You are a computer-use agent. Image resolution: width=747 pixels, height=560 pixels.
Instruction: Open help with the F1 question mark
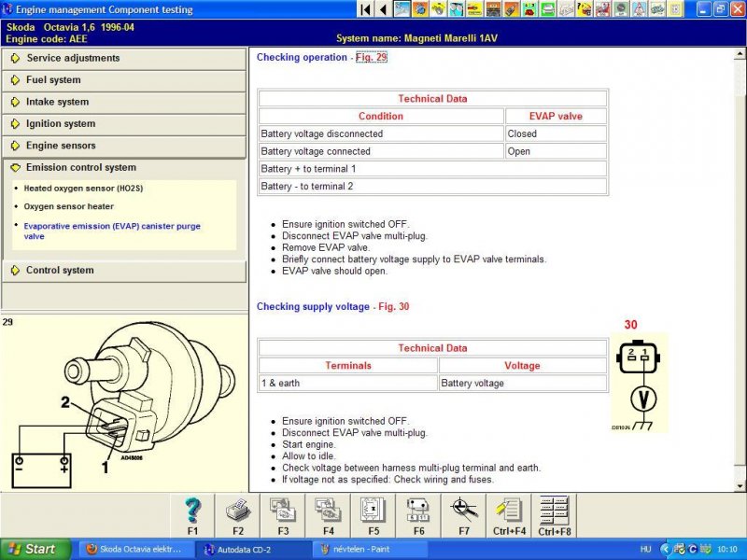[x=192, y=516]
